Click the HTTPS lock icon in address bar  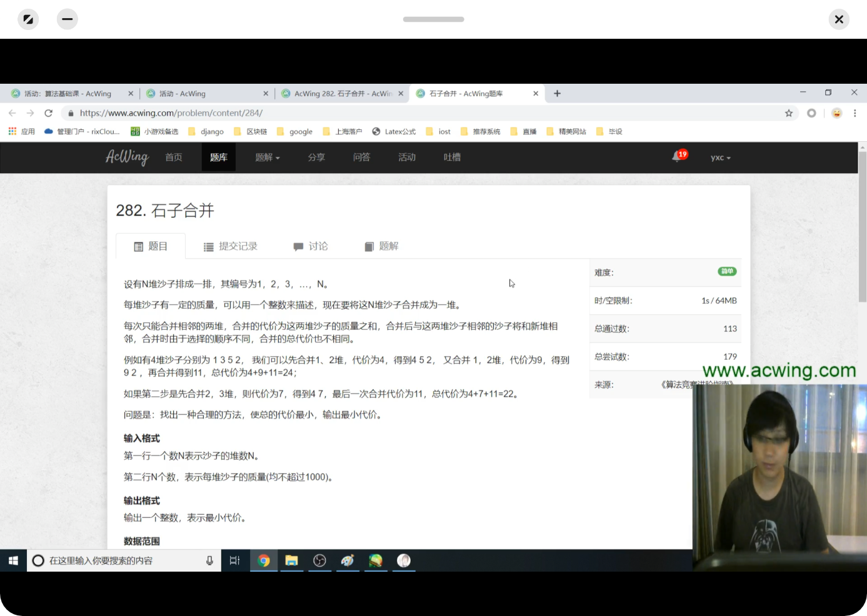[x=71, y=113]
